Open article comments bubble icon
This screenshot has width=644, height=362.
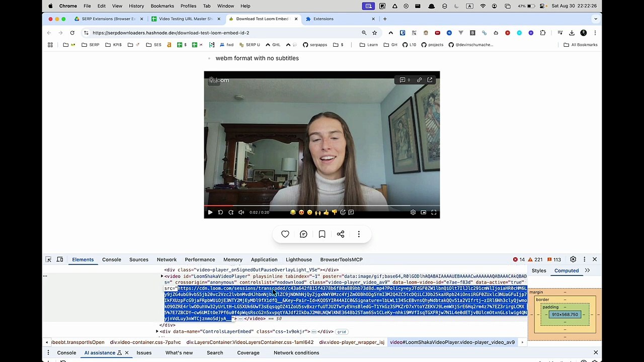[x=303, y=234]
